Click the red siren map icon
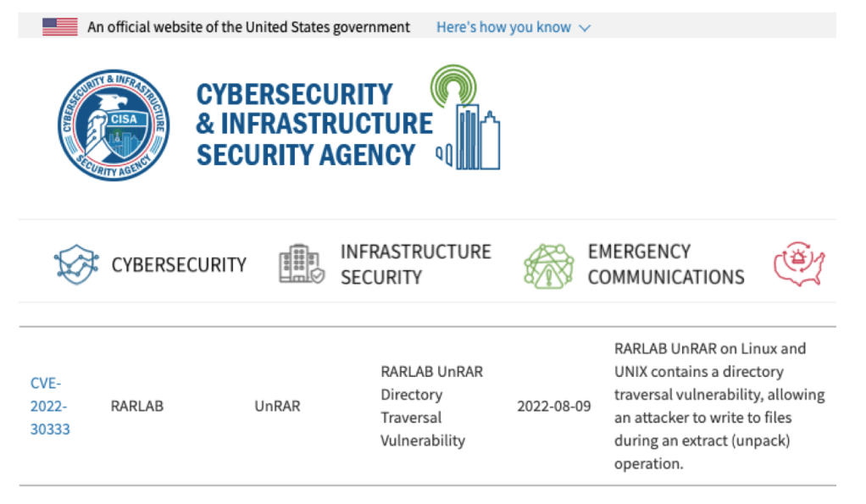Image resolution: width=866 pixels, height=504 pixels. pos(798,264)
